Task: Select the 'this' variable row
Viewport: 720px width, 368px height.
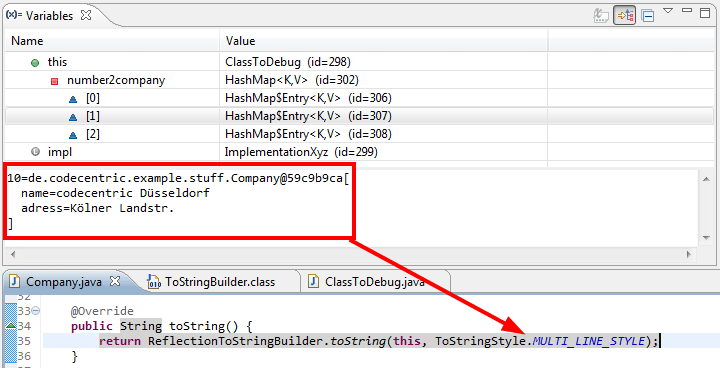Action: pyautogui.click(x=359, y=62)
